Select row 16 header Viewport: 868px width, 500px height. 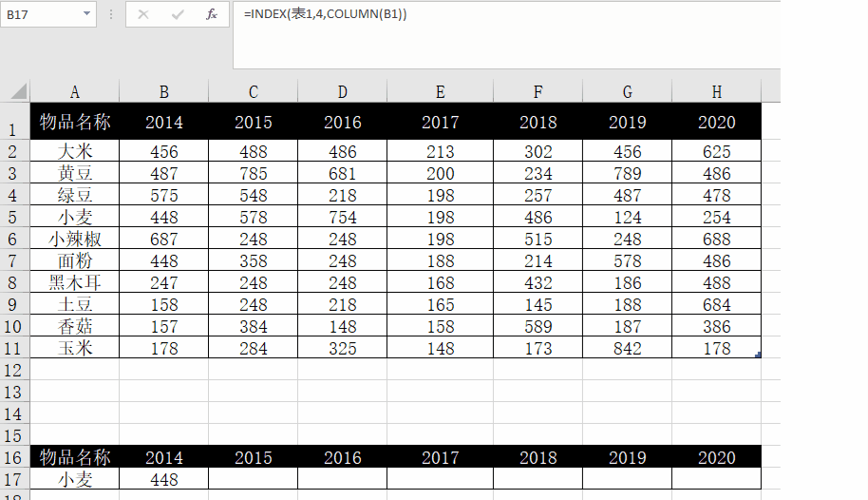pyautogui.click(x=15, y=457)
